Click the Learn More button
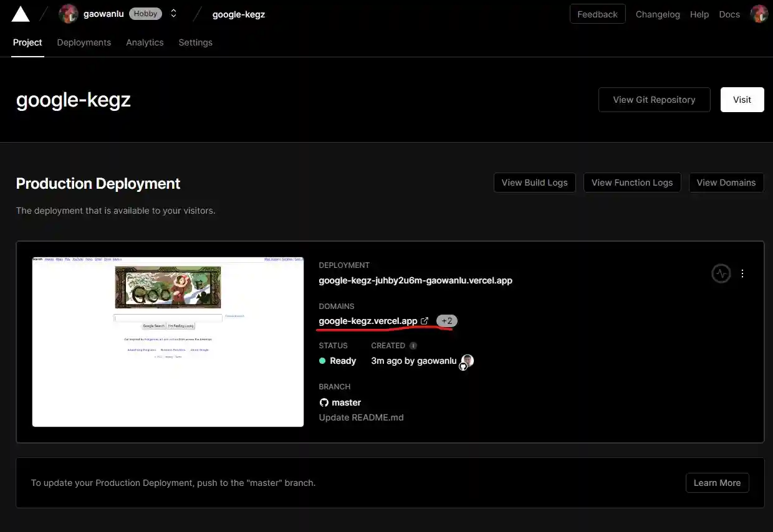773x532 pixels. [717, 483]
